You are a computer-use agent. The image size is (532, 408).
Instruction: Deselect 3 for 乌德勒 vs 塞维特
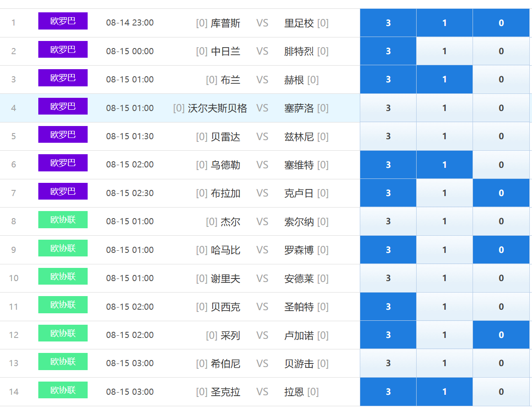tap(388, 165)
